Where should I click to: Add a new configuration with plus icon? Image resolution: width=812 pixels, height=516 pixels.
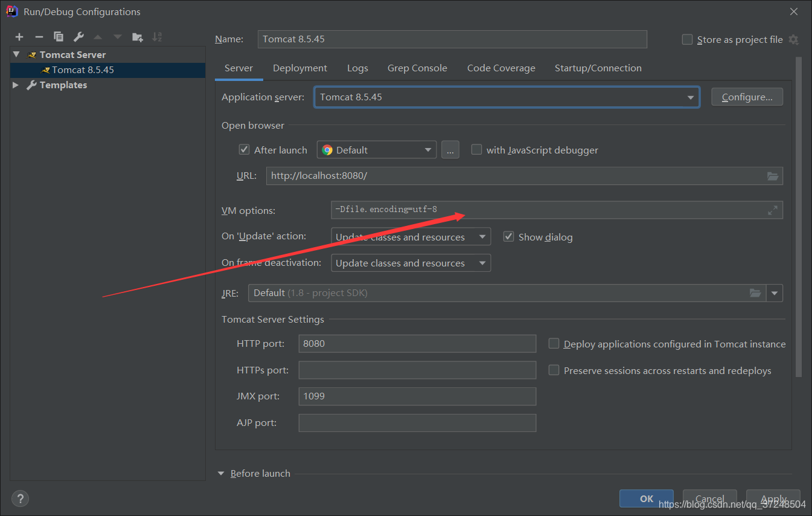click(x=19, y=37)
